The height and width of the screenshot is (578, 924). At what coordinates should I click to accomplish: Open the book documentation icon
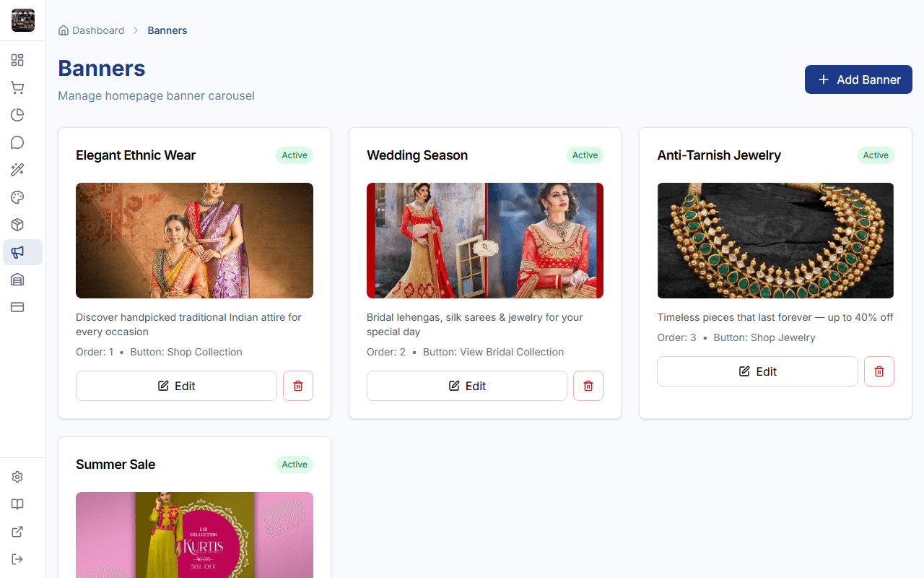click(17, 504)
